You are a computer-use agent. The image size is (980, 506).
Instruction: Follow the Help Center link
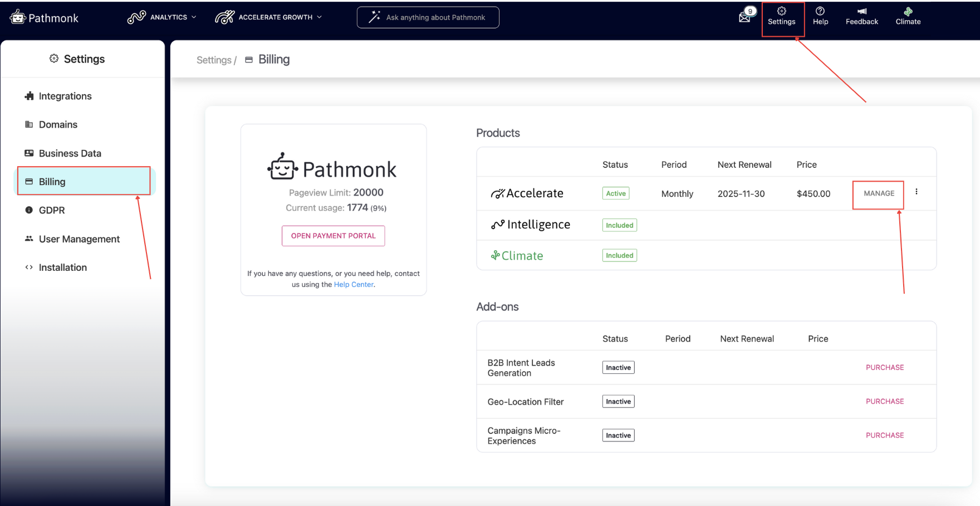tap(354, 284)
